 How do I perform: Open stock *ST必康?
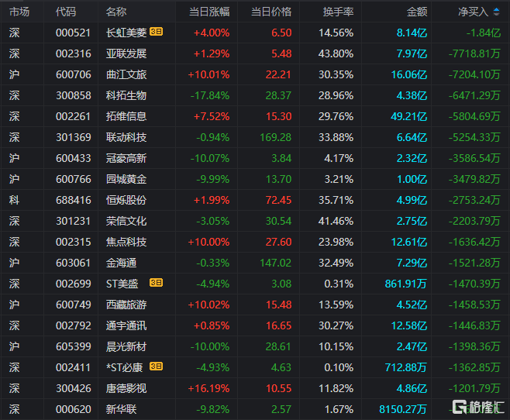pyautogui.click(x=125, y=367)
